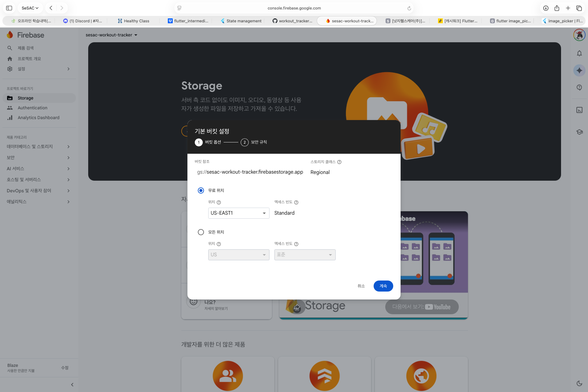Image resolution: width=588 pixels, height=392 pixels.
Task: Open the SeSAC tab group dropdown
Action: (x=30, y=8)
